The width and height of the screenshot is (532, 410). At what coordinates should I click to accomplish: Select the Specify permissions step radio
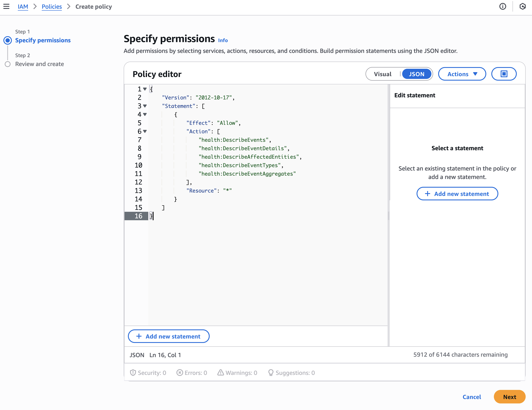click(x=8, y=40)
